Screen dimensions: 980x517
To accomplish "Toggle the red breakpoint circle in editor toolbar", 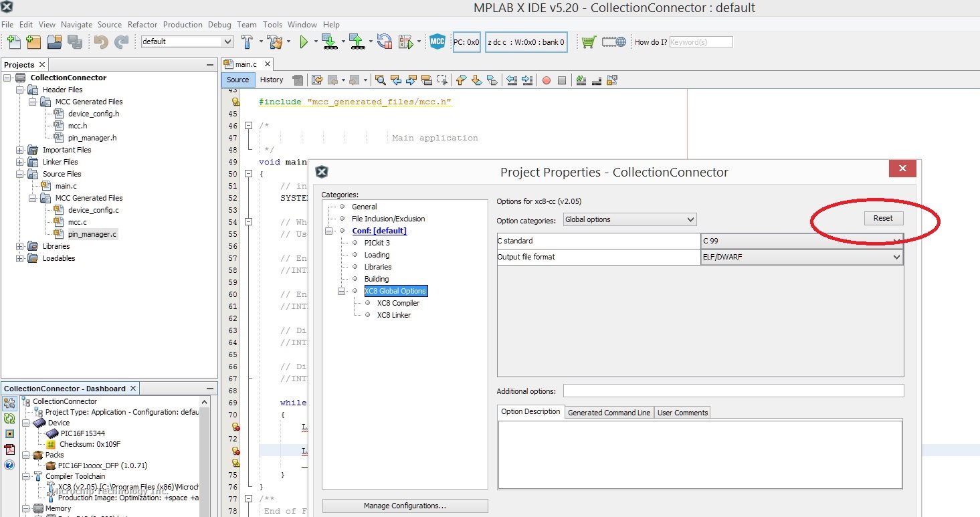I will [547, 80].
